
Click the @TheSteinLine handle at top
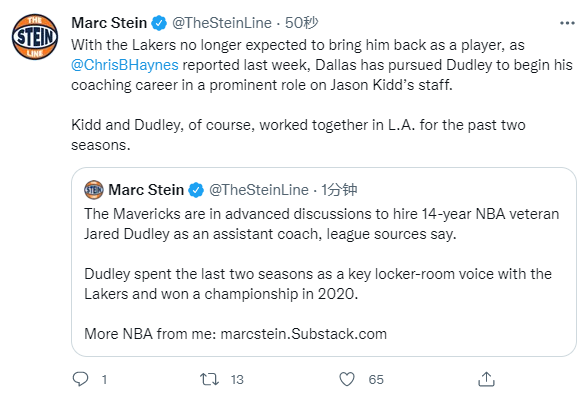point(222,23)
